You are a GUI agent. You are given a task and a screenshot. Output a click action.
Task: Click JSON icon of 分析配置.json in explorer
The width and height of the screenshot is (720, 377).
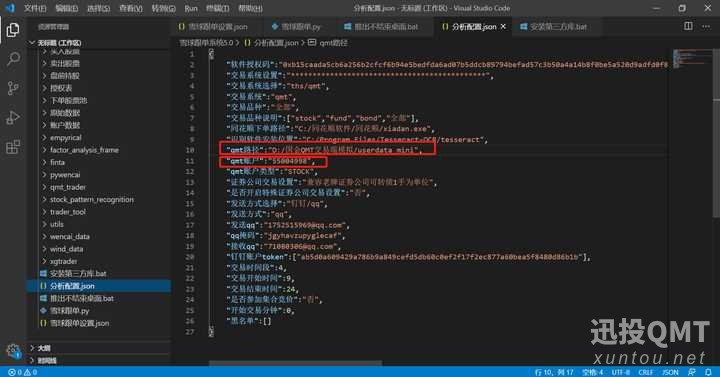[43, 286]
